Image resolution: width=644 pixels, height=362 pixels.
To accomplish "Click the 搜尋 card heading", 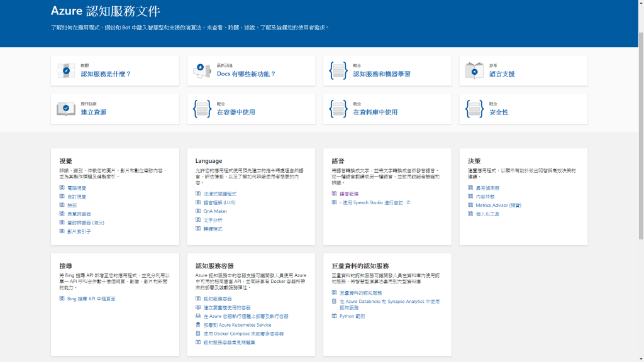I will click(x=65, y=266).
